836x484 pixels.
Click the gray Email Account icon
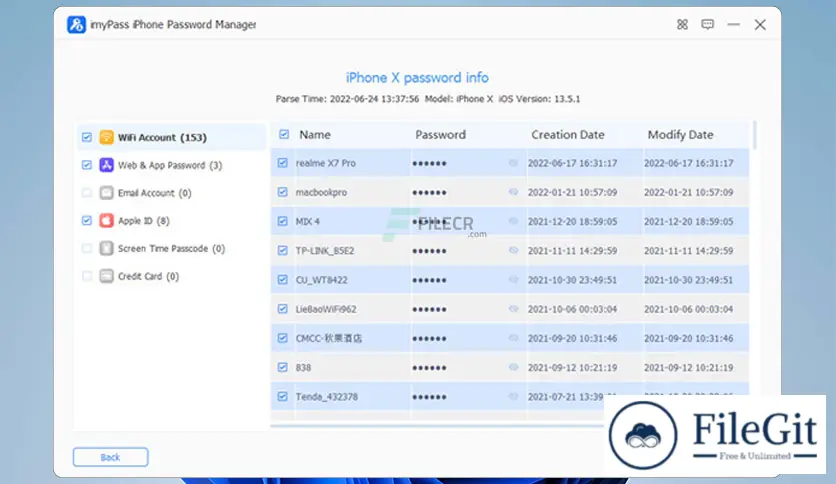(x=107, y=192)
